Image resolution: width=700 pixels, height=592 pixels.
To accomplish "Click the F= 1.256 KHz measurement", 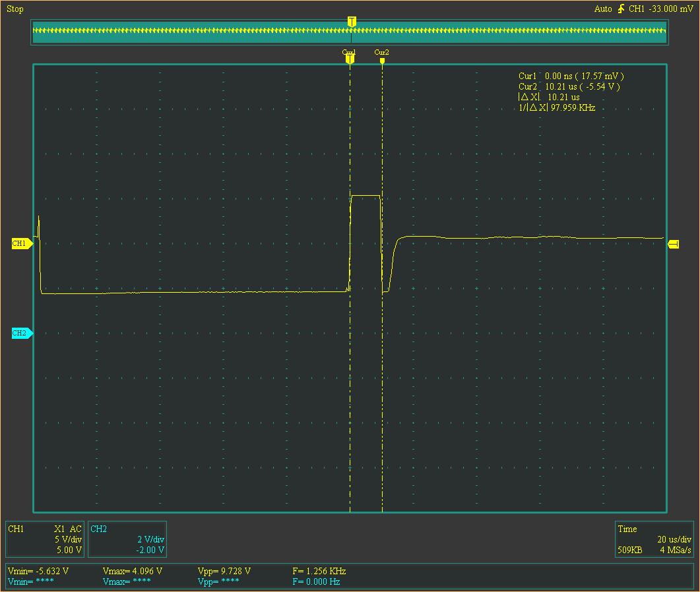I will click(319, 571).
